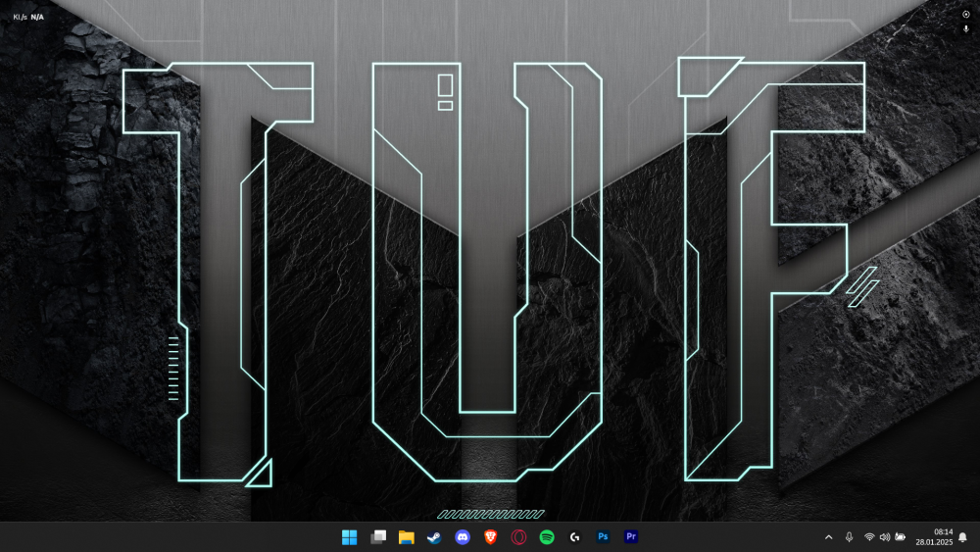Click the KI/s N/A network speed widget

[28, 17]
